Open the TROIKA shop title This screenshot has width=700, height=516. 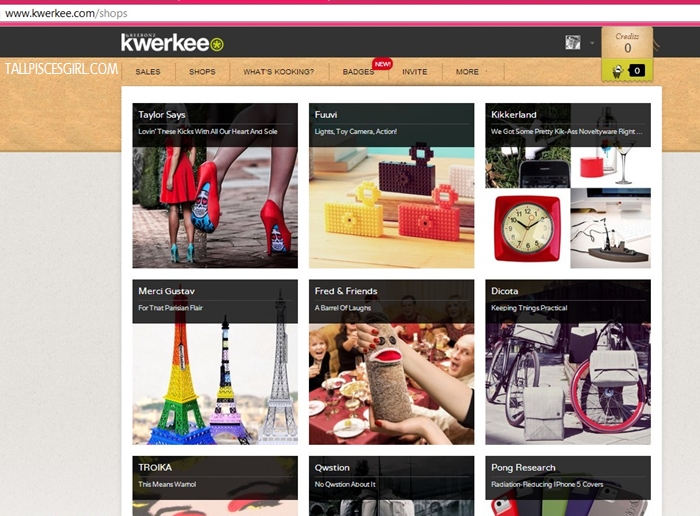coord(155,467)
